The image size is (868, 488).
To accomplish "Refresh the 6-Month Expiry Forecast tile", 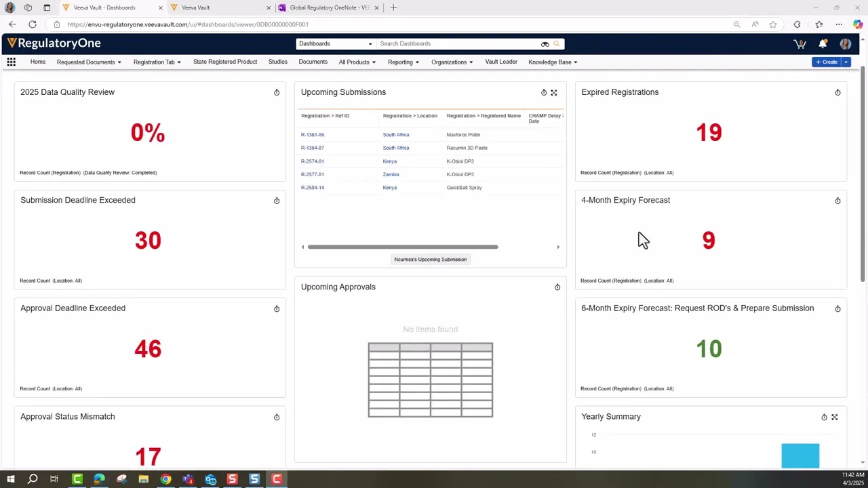I will coord(837,308).
